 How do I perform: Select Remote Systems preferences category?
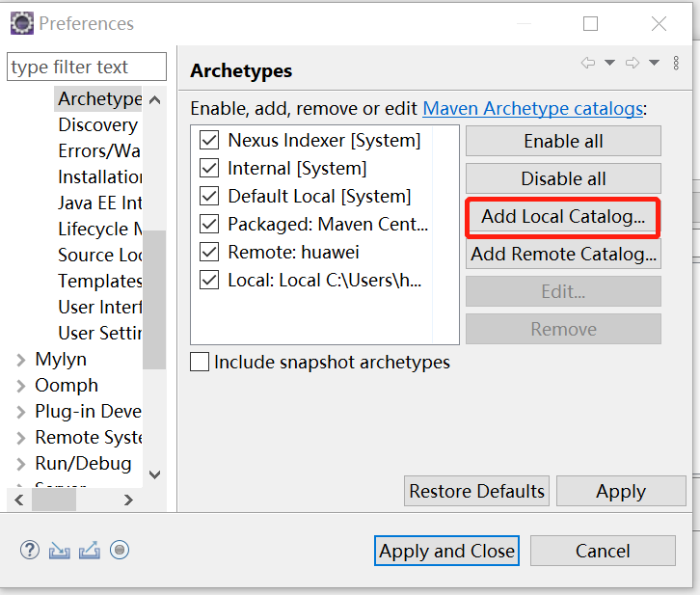click(x=89, y=438)
